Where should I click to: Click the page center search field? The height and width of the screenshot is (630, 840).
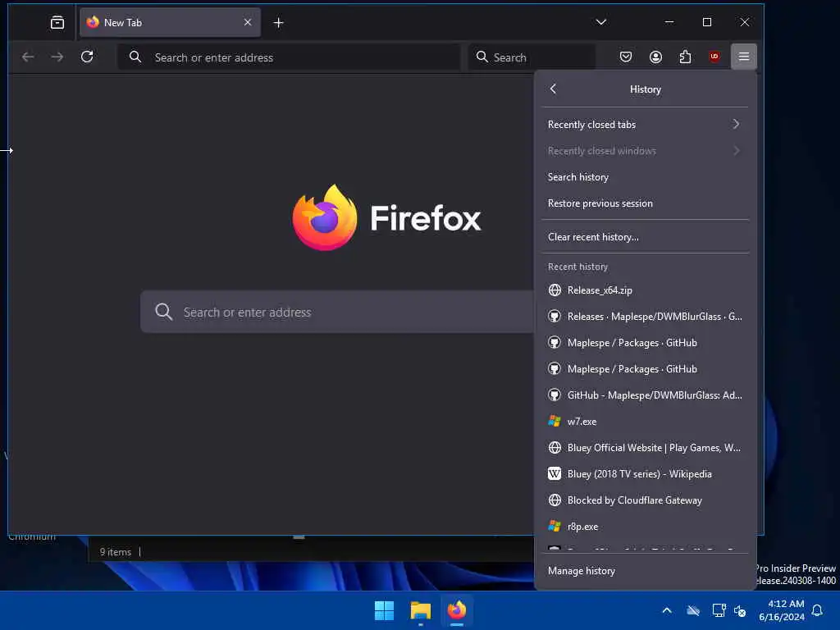(x=337, y=313)
